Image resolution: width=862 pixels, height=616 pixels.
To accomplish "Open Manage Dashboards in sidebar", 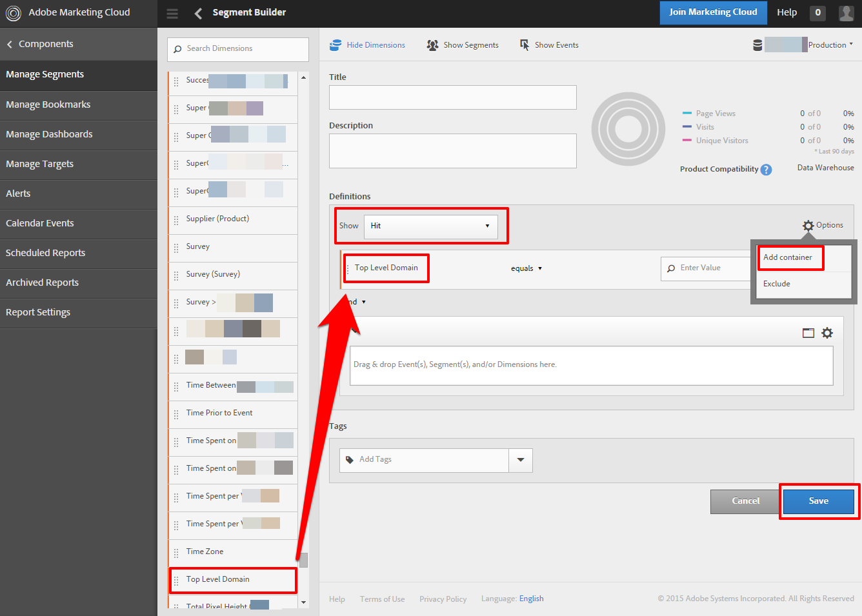I will pyautogui.click(x=79, y=134).
